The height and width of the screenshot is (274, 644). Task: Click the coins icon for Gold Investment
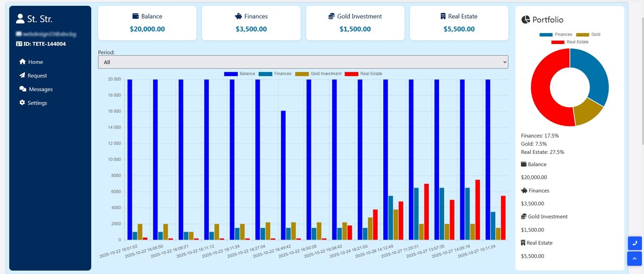point(331,17)
